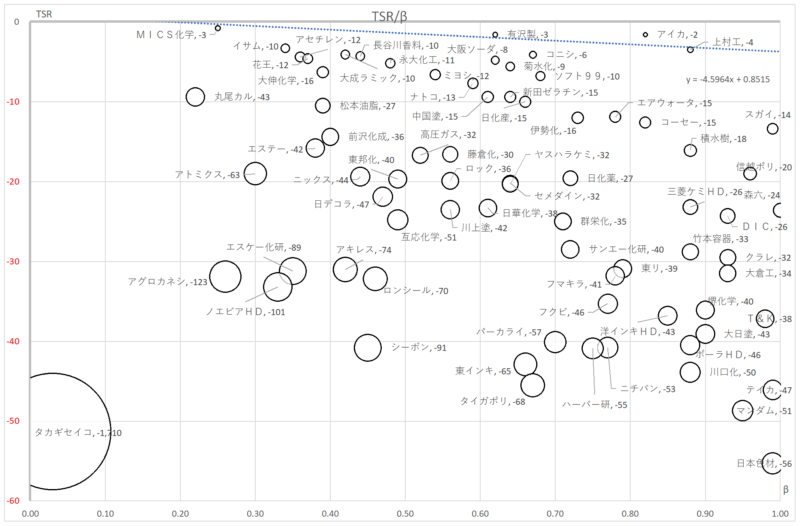Click the 長谷川香料, -10 label

[406, 45]
